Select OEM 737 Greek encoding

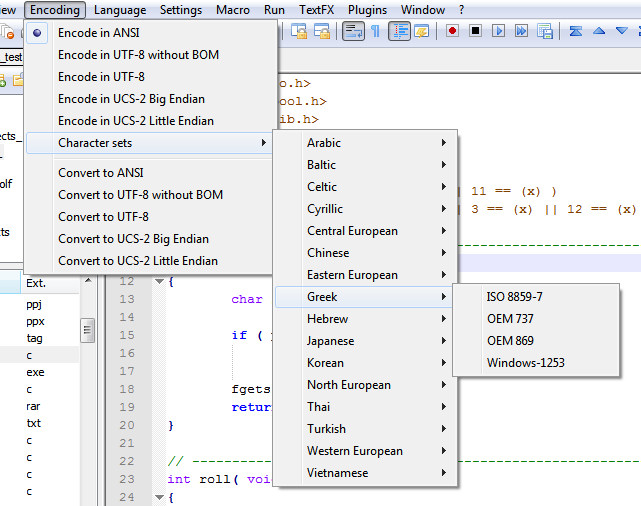(x=536, y=319)
